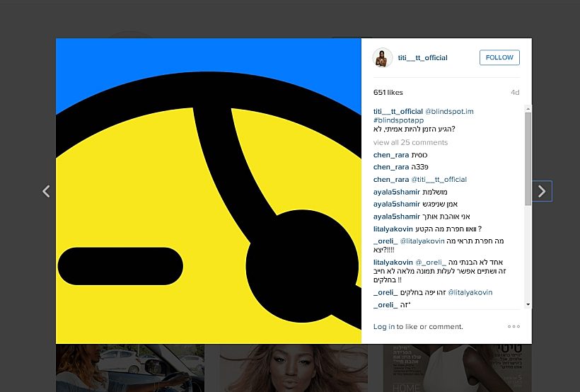Go to the previous post with left arrow
The height and width of the screenshot is (392, 580).
click(46, 191)
